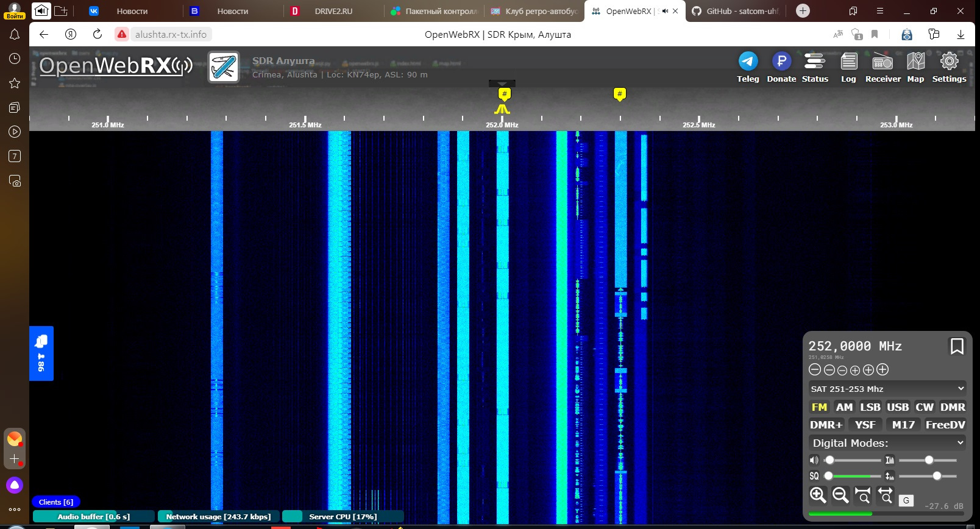
Task: Select USB demodulation mode
Action: [x=898, y=407]
